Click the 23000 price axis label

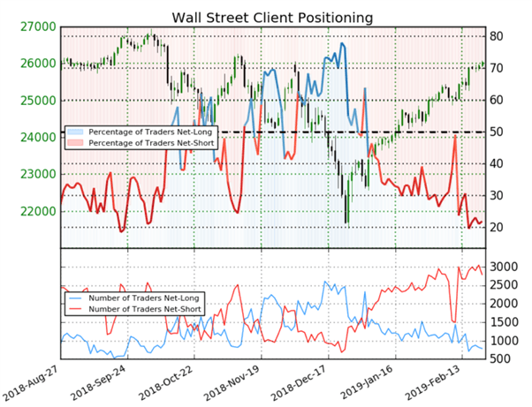(38, 174)
